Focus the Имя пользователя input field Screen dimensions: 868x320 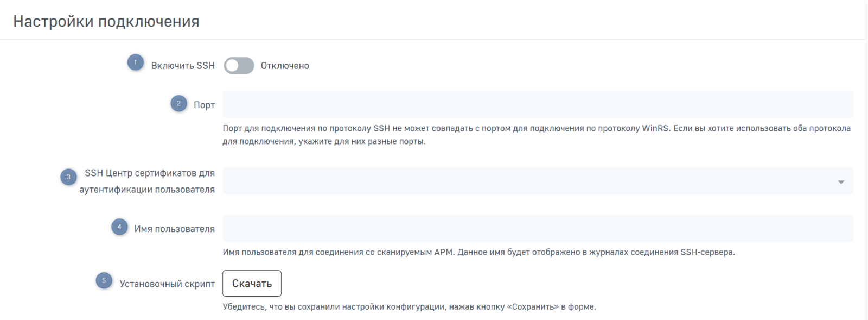[x=537, y=229]
